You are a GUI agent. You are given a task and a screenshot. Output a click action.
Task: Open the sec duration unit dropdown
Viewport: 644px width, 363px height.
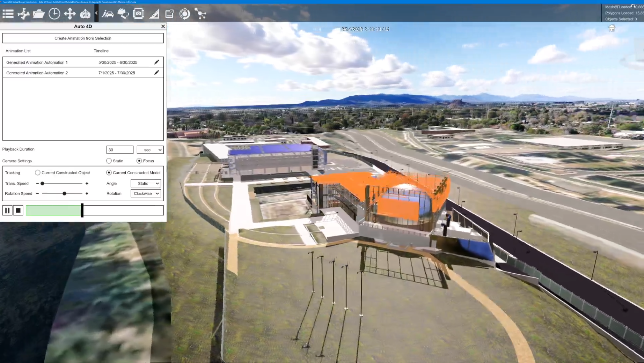150,150
